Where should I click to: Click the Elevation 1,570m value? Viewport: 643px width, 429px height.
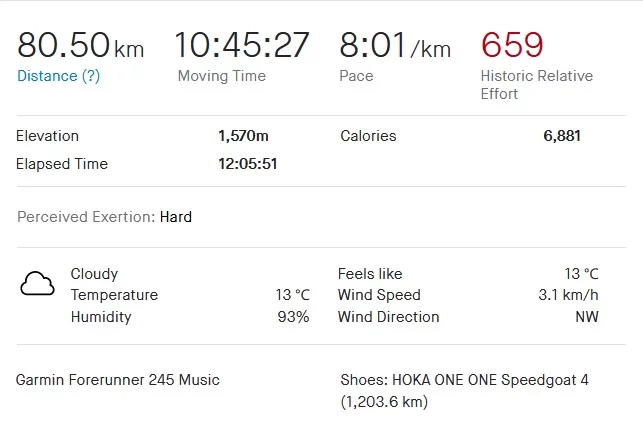(x=243, y=136)
